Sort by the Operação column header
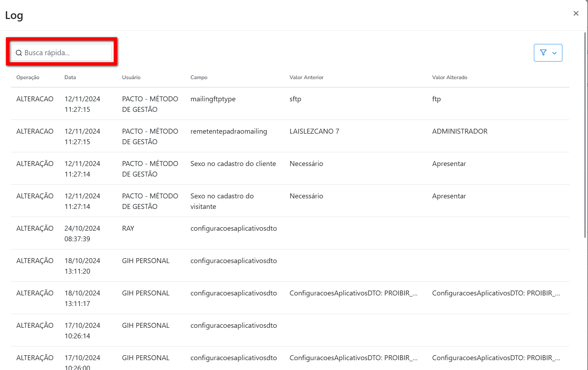The image size is (588, 370). coord(28,77)
